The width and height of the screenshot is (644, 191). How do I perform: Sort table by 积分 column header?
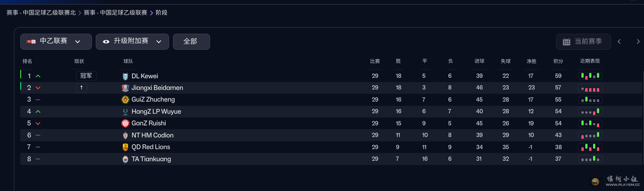pyautogui.click(x=558, y=61)
